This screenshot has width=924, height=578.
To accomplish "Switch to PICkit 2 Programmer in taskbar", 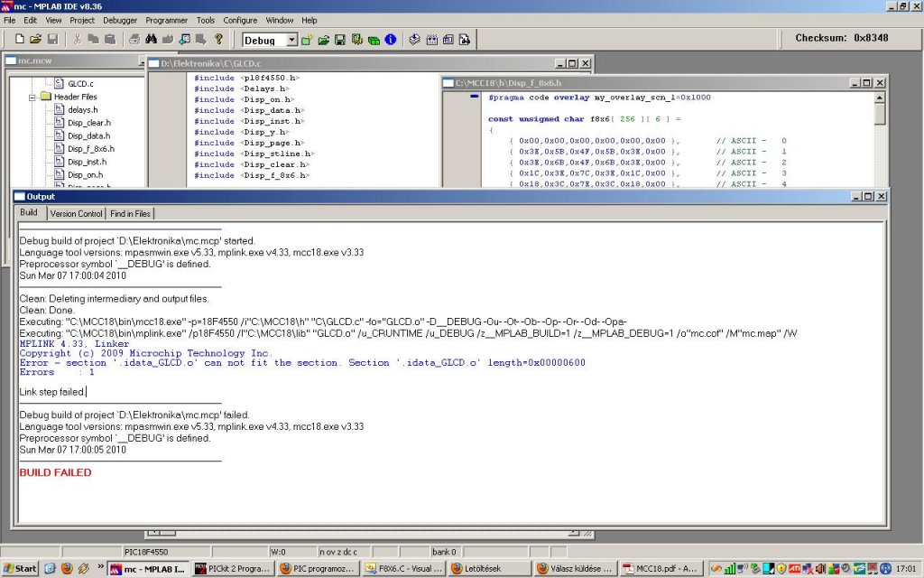I will pos(232,569).
